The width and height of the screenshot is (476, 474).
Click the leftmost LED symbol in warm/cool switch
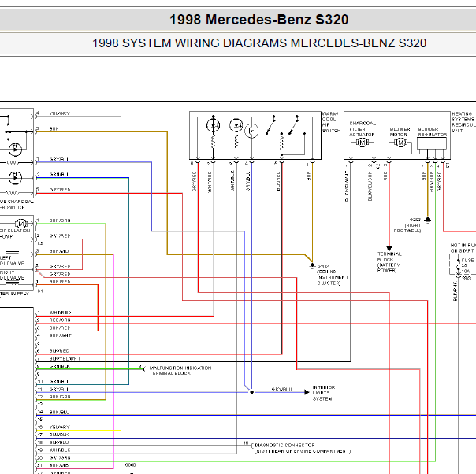tap(213, 125)
